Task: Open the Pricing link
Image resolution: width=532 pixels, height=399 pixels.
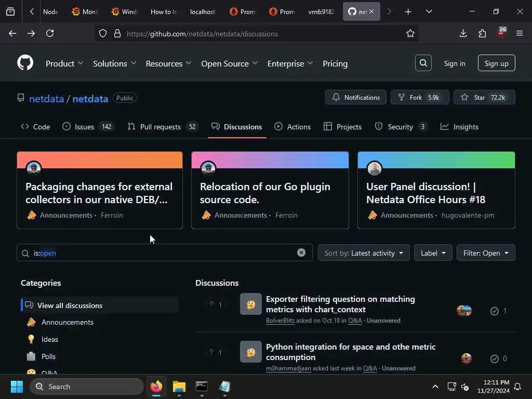Action: point(335,63)
